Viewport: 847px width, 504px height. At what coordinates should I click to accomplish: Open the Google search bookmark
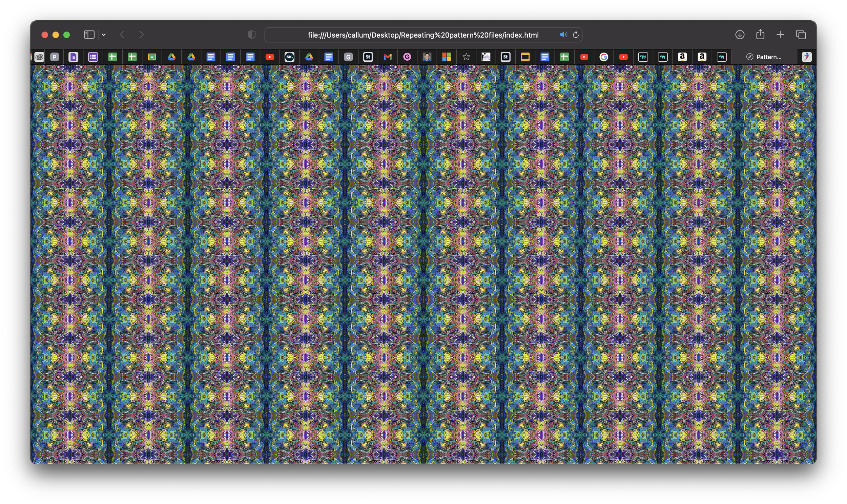604,57
